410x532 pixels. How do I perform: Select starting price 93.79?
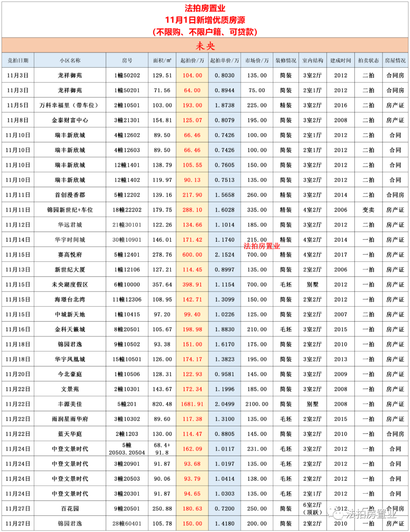[x=192, y=479]
